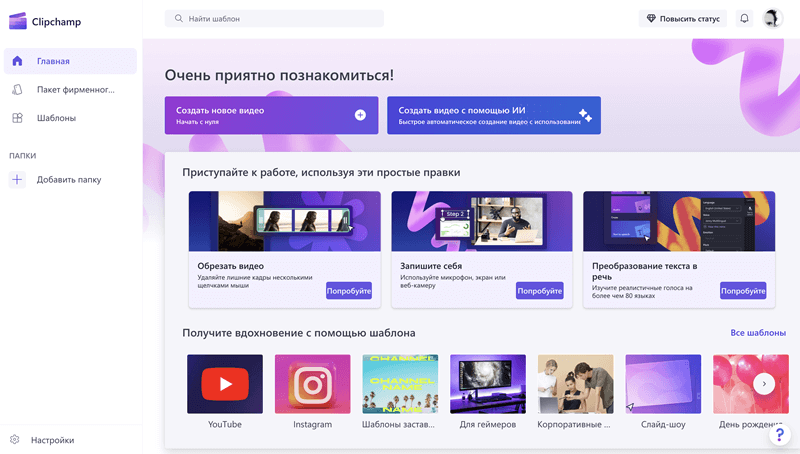This screenshot has height=454, width=800.
Task: Click the search magnifier icon
Action: point(179,18)
